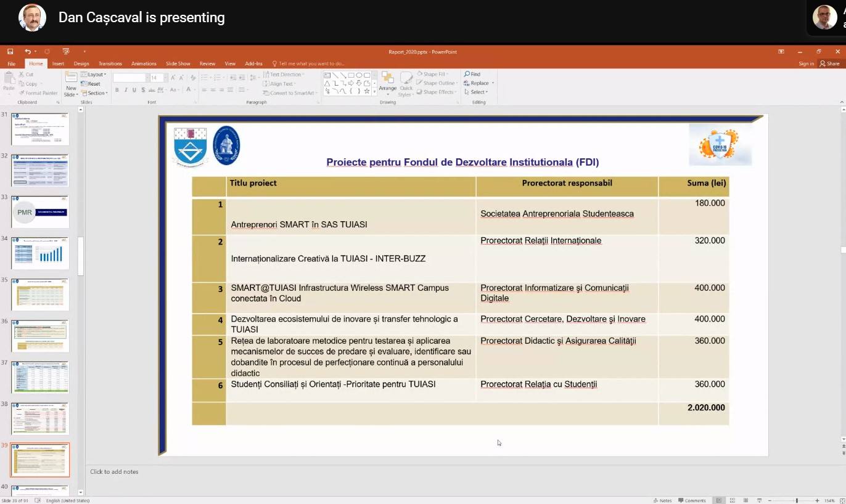This screenshot has width=846, height=504.
Task: Toggle the Comments pane
Action: coord(692,500)
